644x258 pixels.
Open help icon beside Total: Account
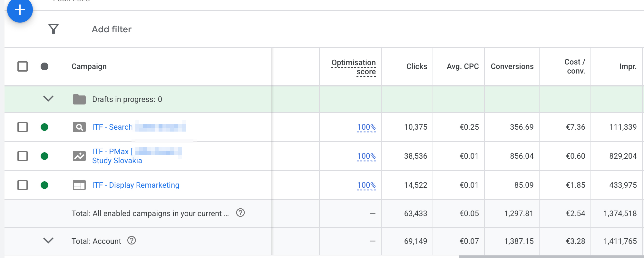[132, 240]
